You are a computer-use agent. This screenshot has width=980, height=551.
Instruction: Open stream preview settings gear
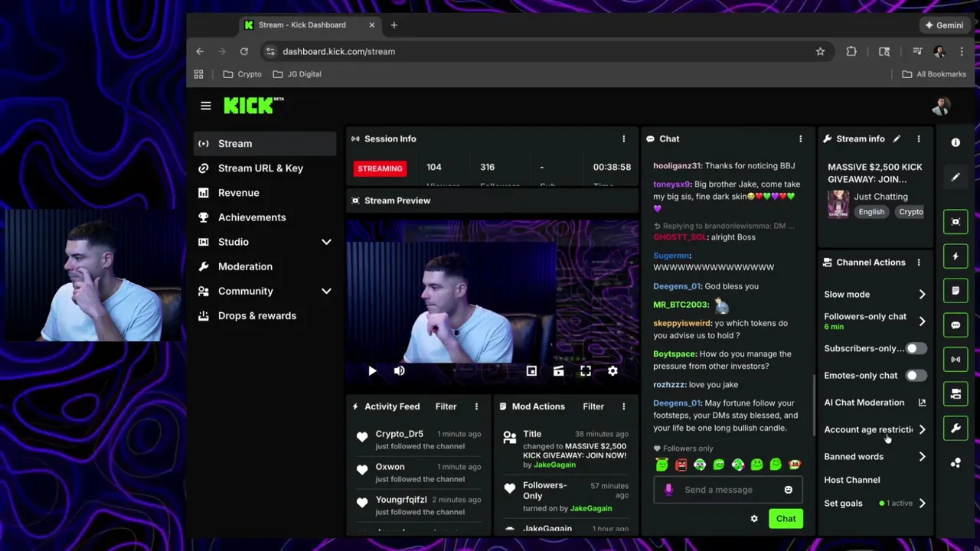(x=612, y=371)
